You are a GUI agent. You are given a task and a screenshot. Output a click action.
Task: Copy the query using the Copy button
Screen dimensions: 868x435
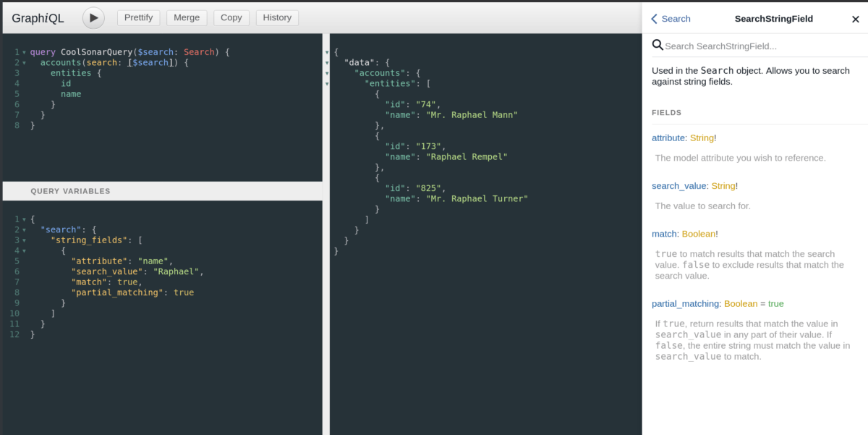[231, 17]
